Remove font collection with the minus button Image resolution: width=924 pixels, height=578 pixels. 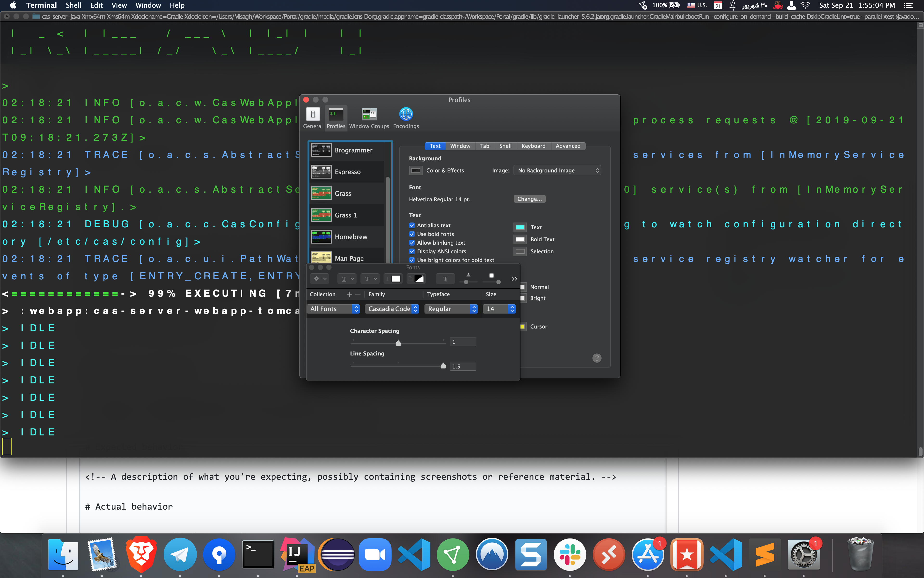(358, 294)
